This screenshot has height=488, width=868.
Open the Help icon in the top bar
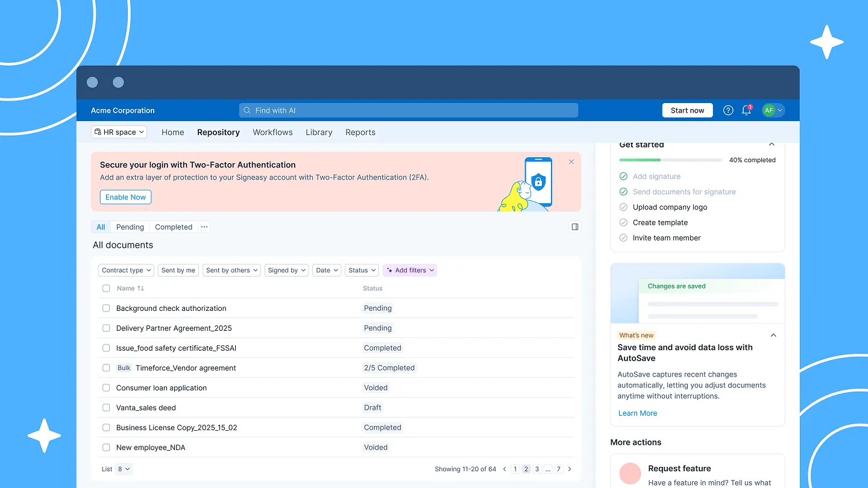(x=728, y=110)
